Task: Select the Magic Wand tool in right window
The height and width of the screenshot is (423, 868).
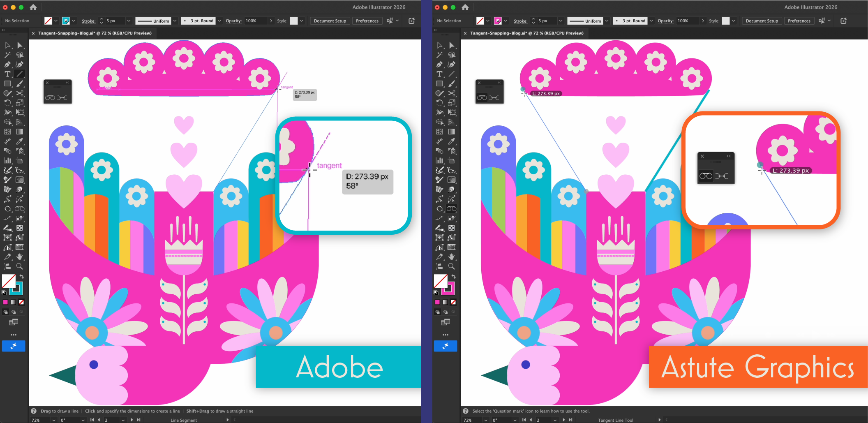Action: click(439, 55)
